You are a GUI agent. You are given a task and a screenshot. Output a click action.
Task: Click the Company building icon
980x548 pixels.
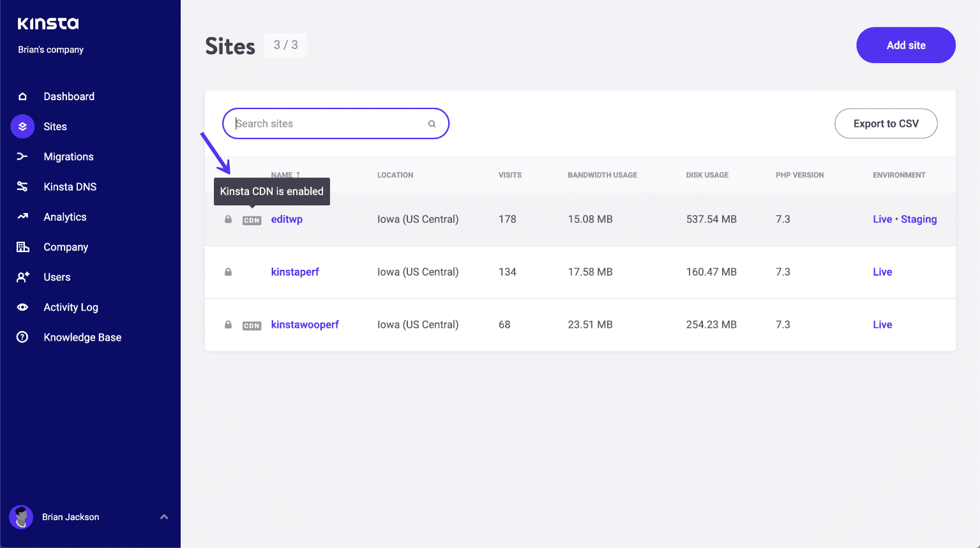point(22,247)
